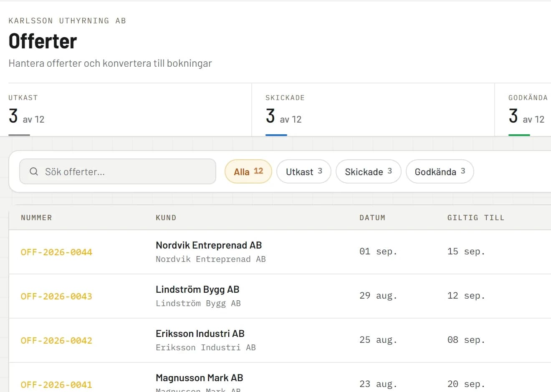Sort by the DATUM column header
Viewport: 551px width, 392px height.
372,218
